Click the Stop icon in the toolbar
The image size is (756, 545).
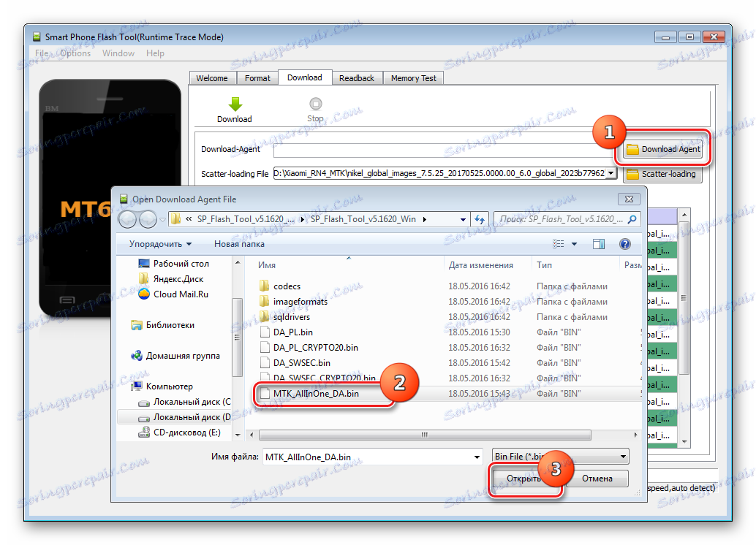[315, 104]
